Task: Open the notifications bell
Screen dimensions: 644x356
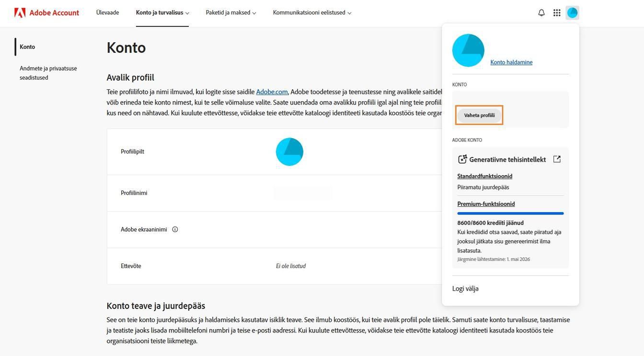Action: [x=541, y=13]
